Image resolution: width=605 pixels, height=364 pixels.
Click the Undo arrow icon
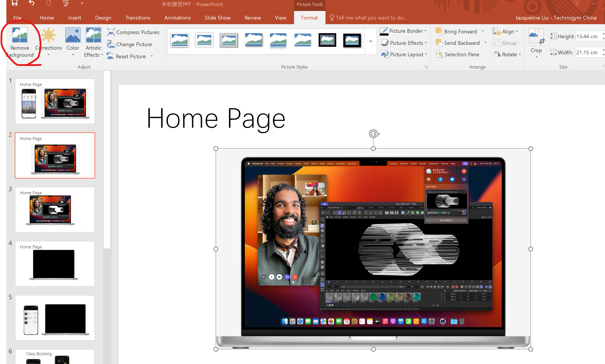click(x=31, y=3)
